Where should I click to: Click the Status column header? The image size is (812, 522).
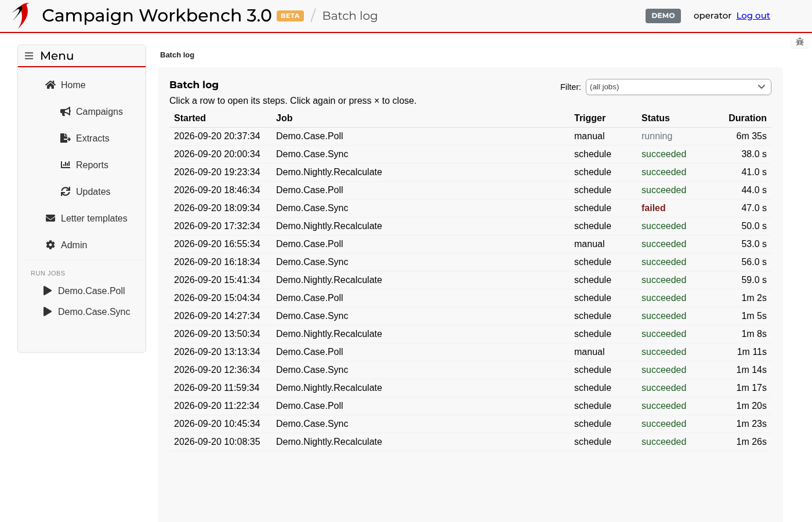tap(655, 118)
